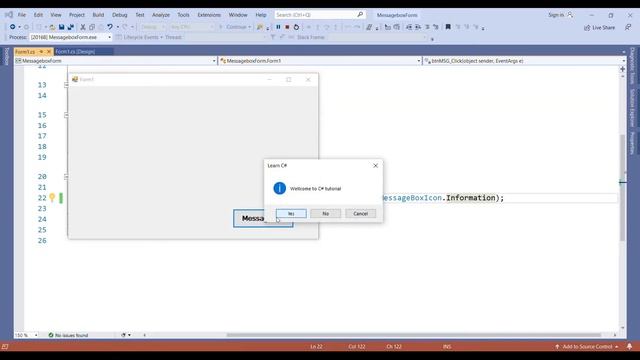Click the blue information icon in message box
The height and width of the screenshot is (360, 640).
(280, 188)
